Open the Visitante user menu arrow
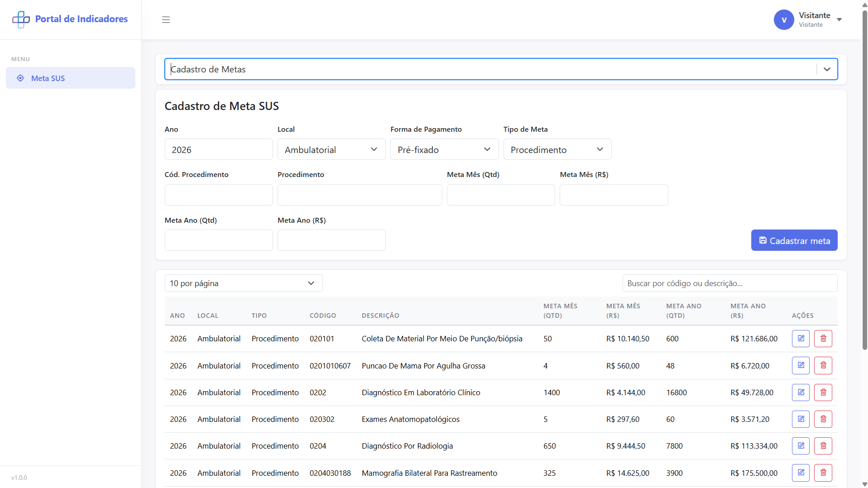The height and width of the screenshot is (488, 868). pyautogui.click(x=839, y=19)
